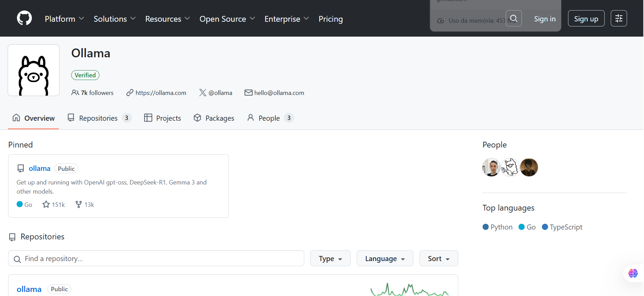The height and width of the screenshot is (296, 644).
Task: Click the pinned ollama description text
Action: 112,187
